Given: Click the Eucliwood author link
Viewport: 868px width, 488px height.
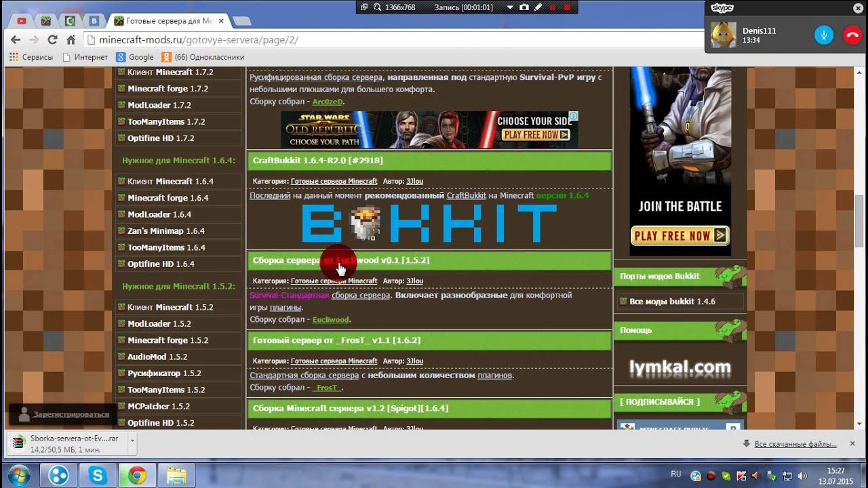Looking at the screenshot, I should (x=331, y=320).
